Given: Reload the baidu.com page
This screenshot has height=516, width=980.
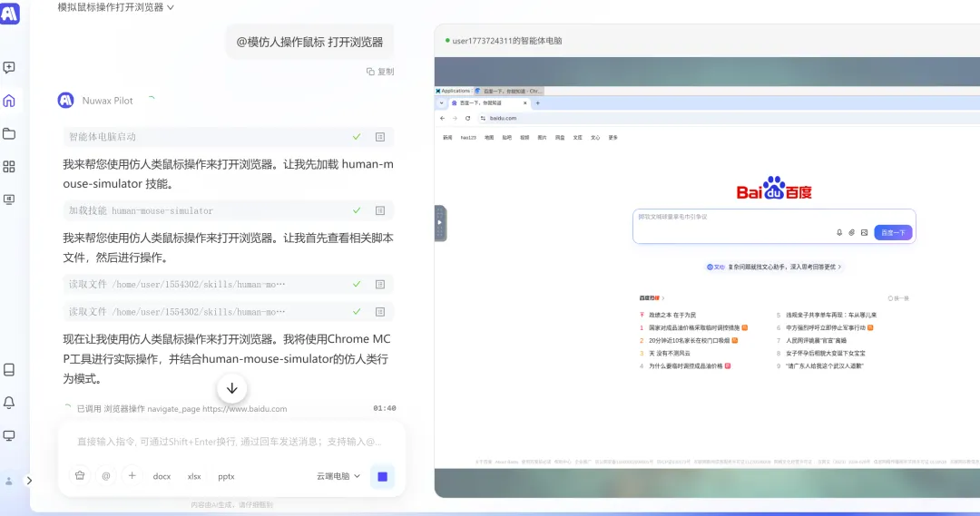Looking at the screenshot, I should coord(467,118).
